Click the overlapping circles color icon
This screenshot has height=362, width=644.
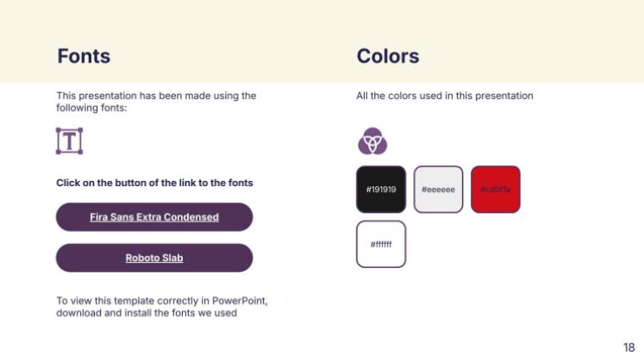372,140
